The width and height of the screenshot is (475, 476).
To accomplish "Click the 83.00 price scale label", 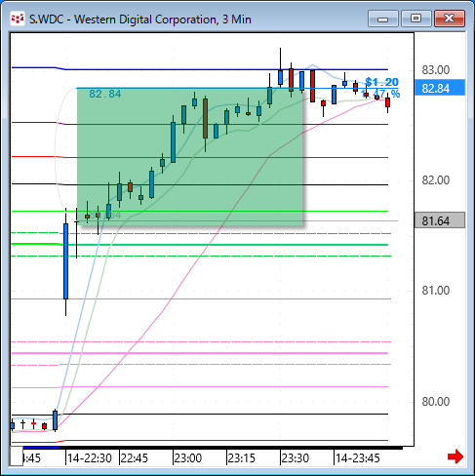I will pos(436,69).
